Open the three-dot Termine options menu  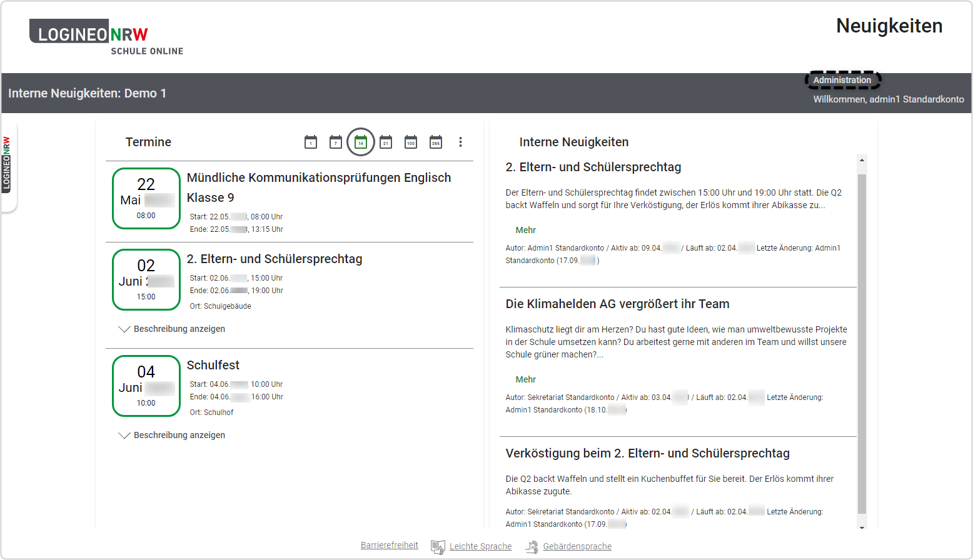[461, 142]
